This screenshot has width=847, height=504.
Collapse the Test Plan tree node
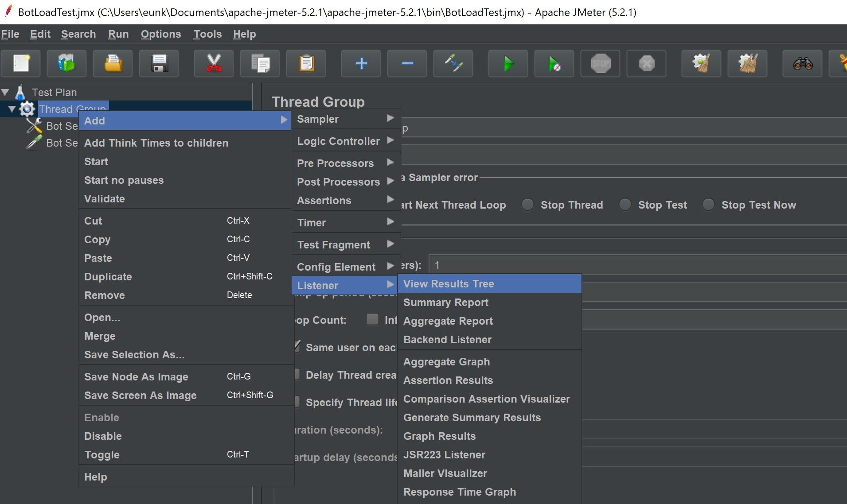(x=5, y=92)
